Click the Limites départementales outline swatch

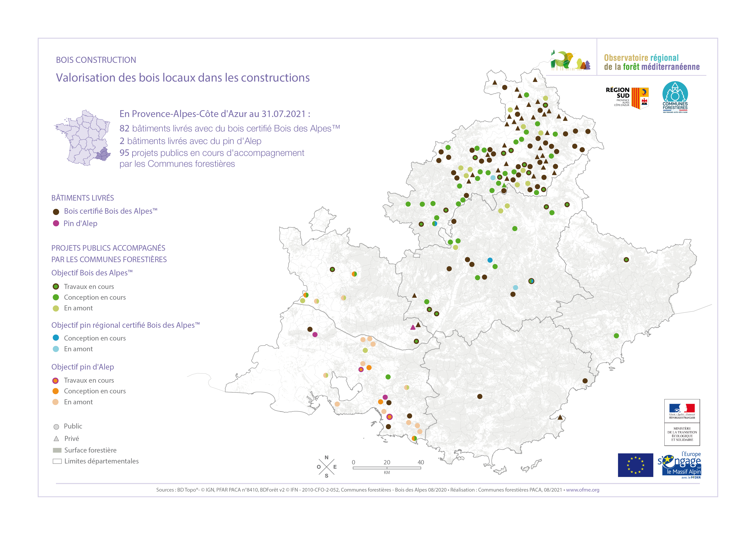[x=57, y=461]
